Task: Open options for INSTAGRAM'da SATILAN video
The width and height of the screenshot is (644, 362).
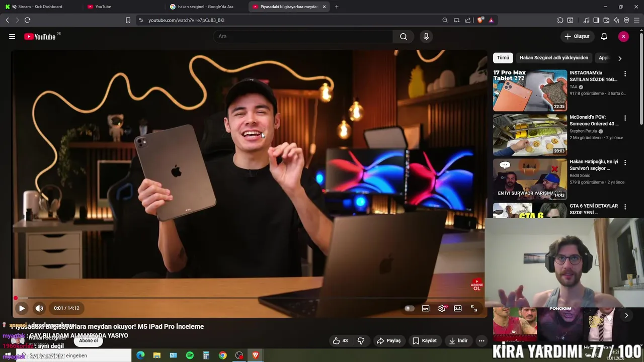Action: (x=625, y=74)
